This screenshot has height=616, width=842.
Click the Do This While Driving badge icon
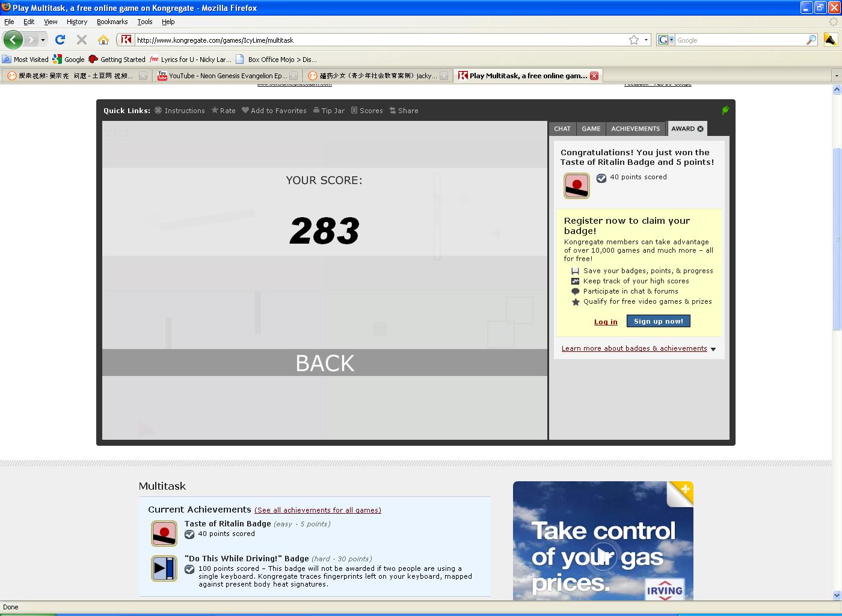tap(164, 568)
